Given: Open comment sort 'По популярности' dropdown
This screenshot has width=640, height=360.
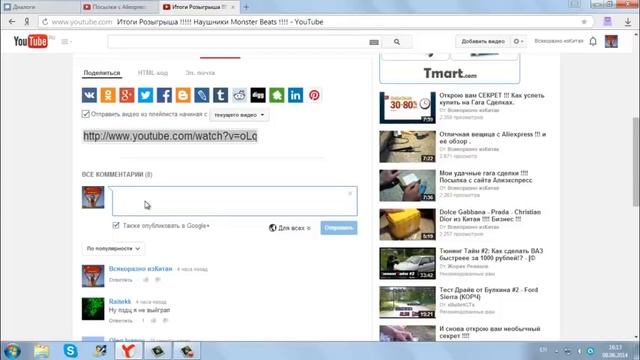Looking at the screenshot, I should (x=113, y=248).
